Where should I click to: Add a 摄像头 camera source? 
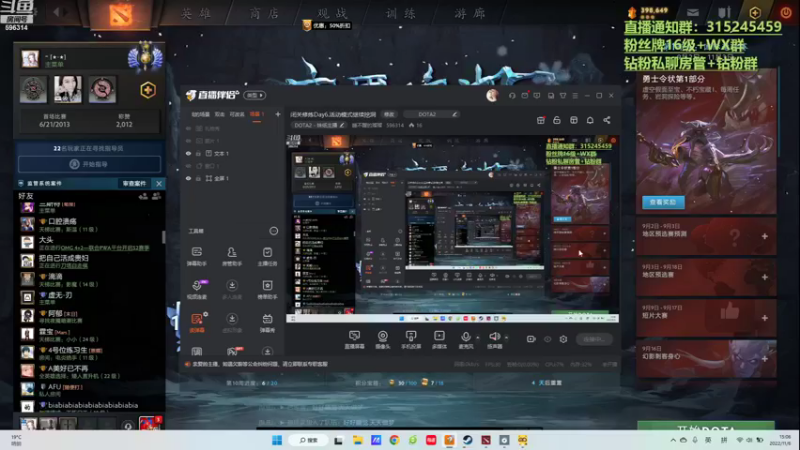tap(383, 340)
